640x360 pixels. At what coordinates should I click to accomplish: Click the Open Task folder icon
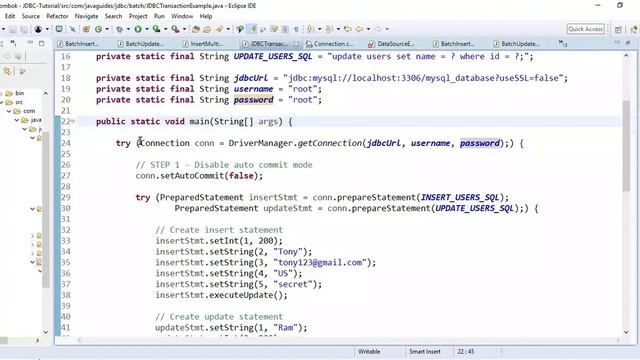(x=207, y=29)
